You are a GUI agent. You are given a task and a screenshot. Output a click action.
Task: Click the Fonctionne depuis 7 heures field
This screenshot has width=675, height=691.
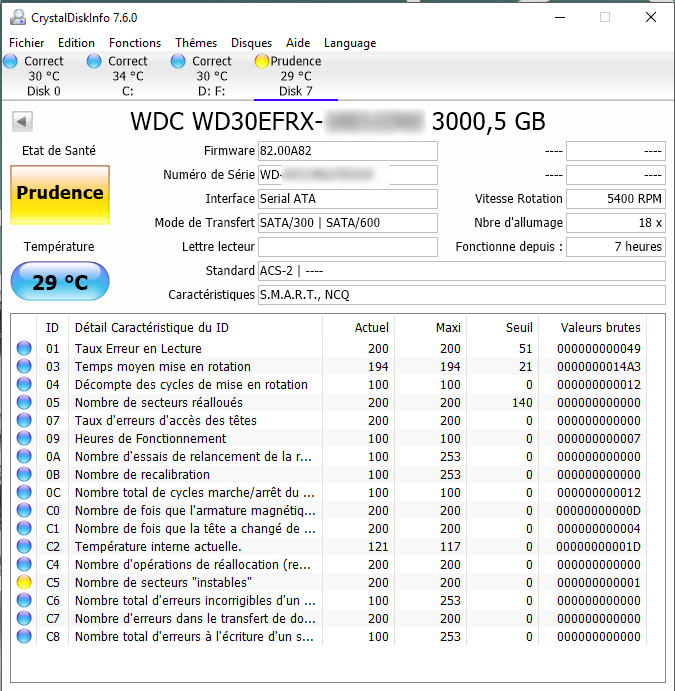pos(616,247)
